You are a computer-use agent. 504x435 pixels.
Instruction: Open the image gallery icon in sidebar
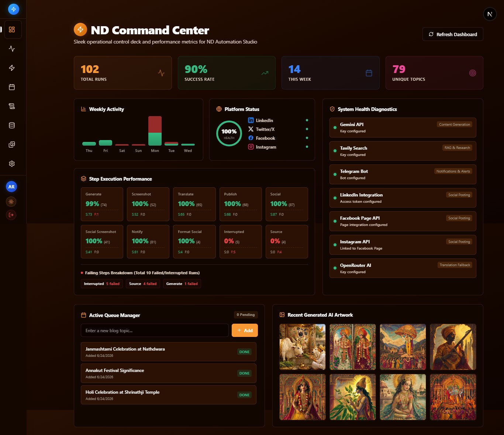point(12,145)
